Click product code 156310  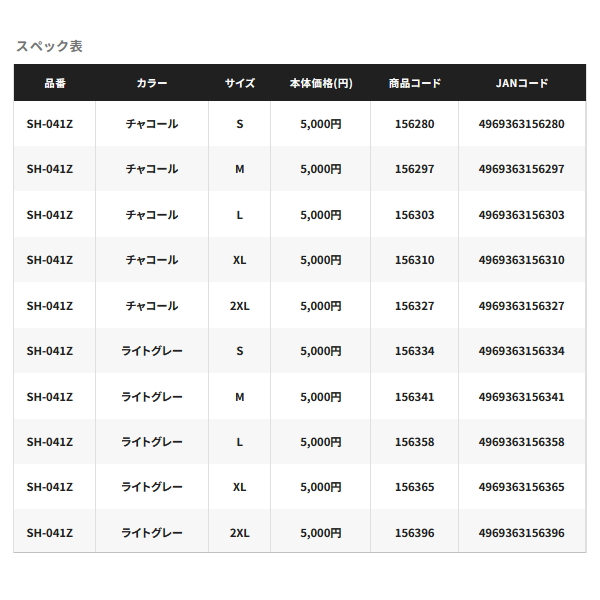tap(414, 260)
